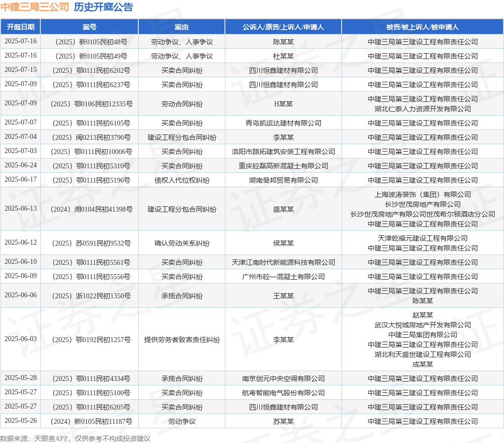Screen dimensions: 504x443
Task: Select case number (2025)鄂0111民初6202号
Action: pos(91,70)
